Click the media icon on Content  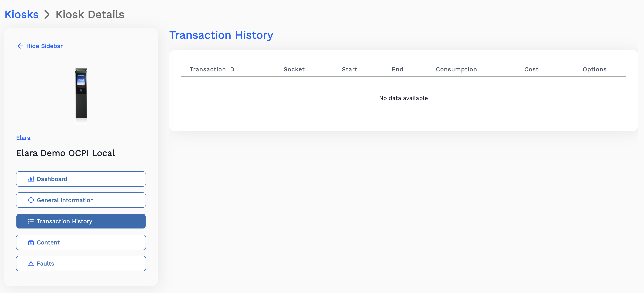coord(31,242)
